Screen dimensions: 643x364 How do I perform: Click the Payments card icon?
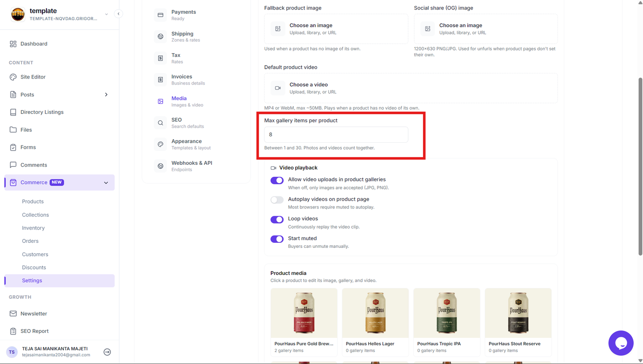[x=160, y=15]
